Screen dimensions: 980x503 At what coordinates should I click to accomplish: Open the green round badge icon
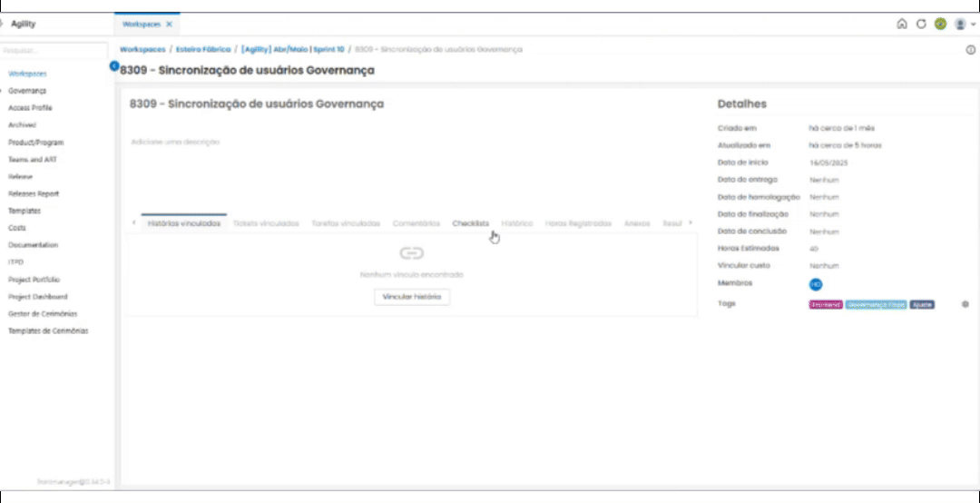click(x=940, y=25)
